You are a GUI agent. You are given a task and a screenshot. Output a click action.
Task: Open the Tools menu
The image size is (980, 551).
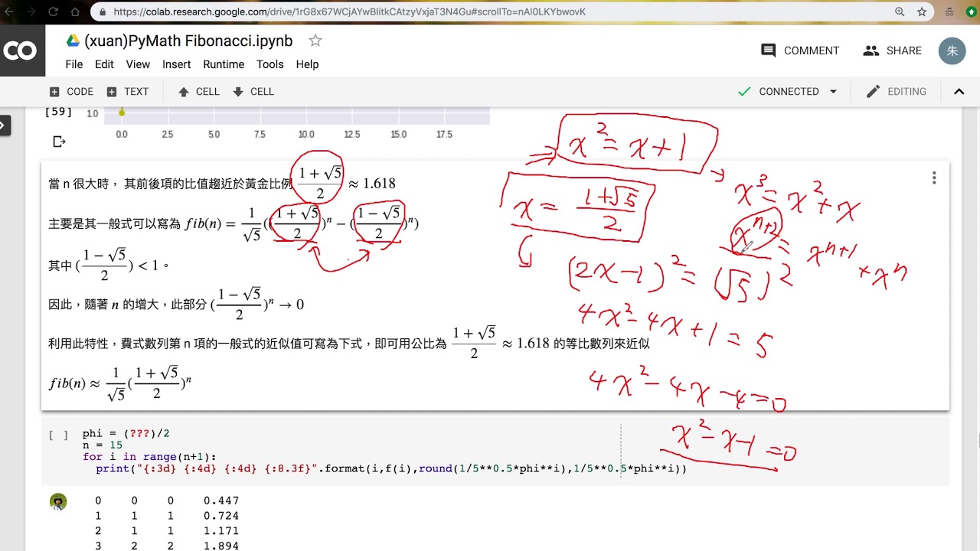(269, 64)
